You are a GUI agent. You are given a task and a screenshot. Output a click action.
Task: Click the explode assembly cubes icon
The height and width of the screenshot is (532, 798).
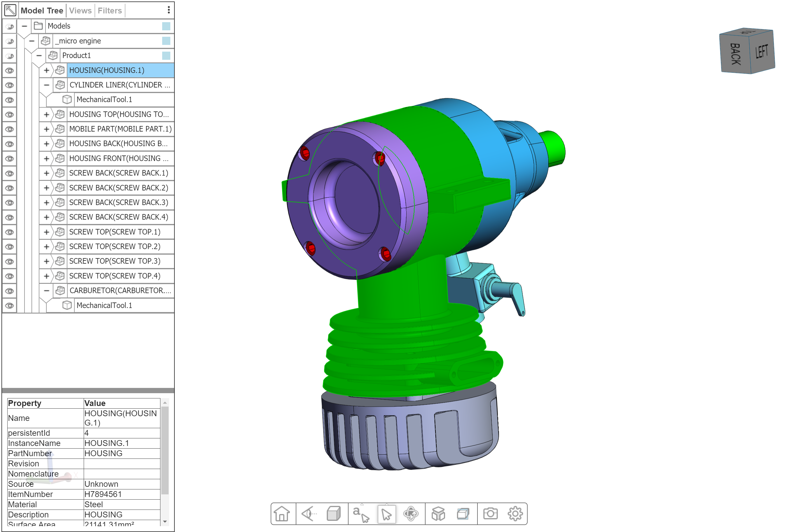(438, 514)
